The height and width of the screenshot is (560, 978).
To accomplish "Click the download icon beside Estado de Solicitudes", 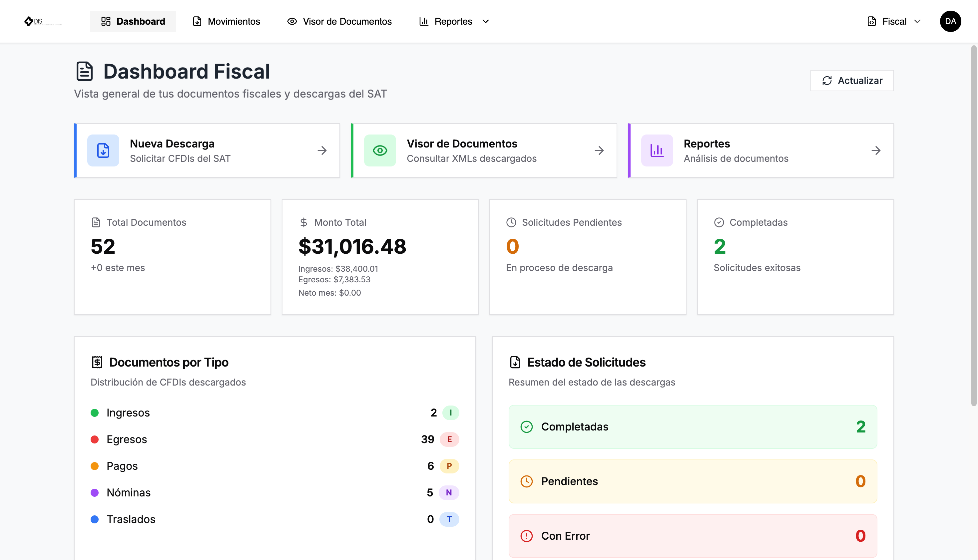I will [x=515, y=362].
